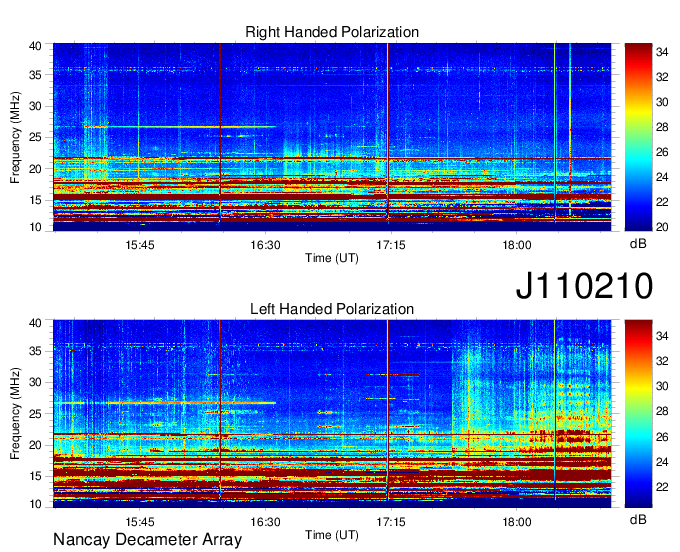Click the 16:30 time tick of Right Handed plot

[x=265, y=245]
